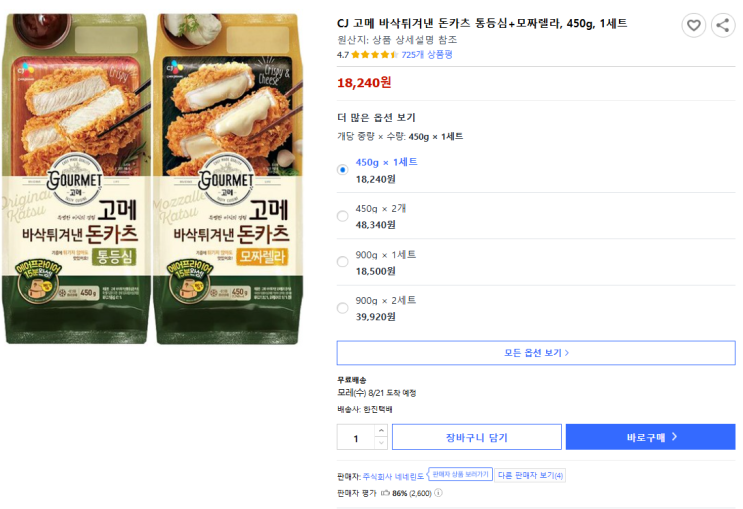Click the share icon
The image size is (743, 509).
(722, 26)
